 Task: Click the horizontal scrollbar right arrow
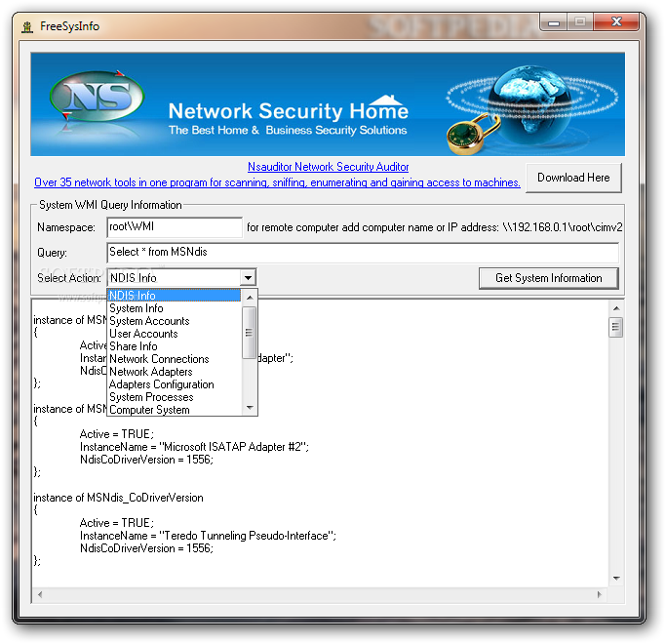pyautogui.click(x=600, y=594)
